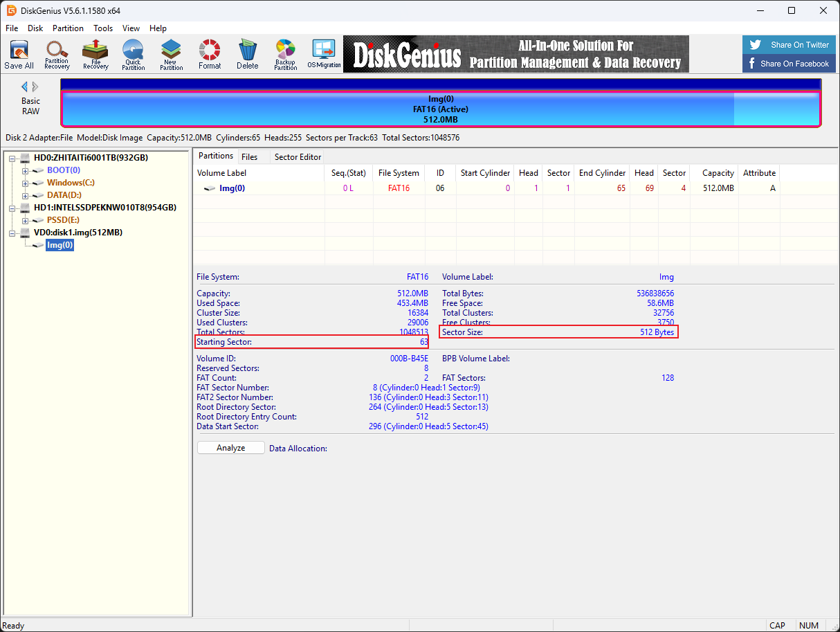Click the DiskGenius title bar logo
The width and height of the screenshot is (840, 632).
(11, 10)
